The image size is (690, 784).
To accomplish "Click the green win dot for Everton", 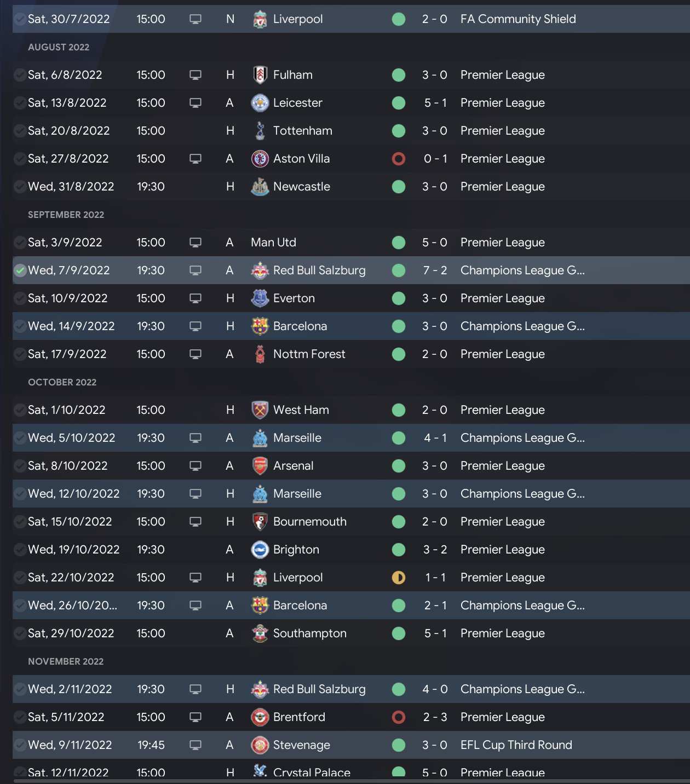I will tap(399, 298).
